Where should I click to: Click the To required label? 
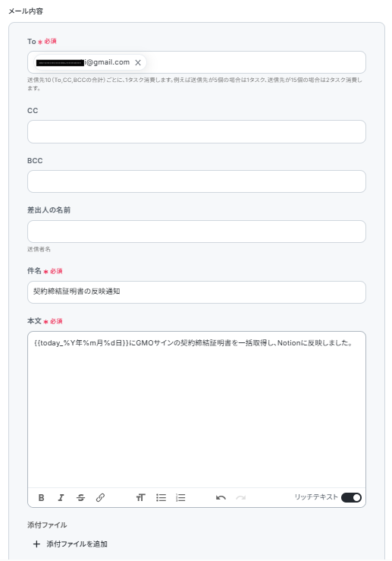[42, 42]
